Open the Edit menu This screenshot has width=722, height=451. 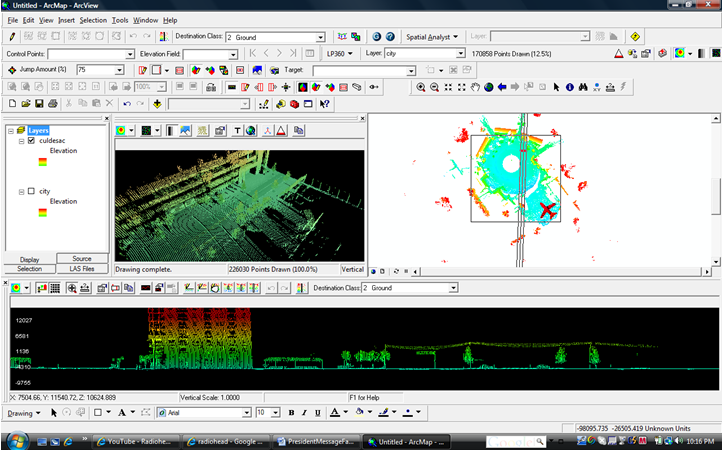tap(29, 20)
